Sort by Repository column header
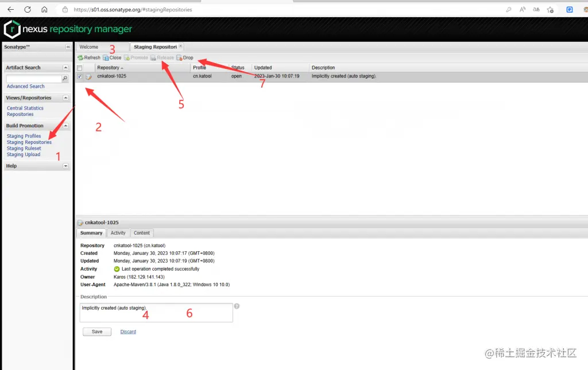Screen dimensions: 588x370 (142, 68)
